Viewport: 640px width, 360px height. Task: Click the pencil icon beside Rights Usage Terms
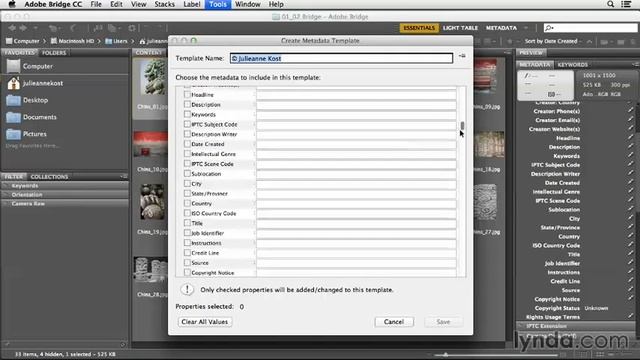pyautogui.click(x=631, y=317)
